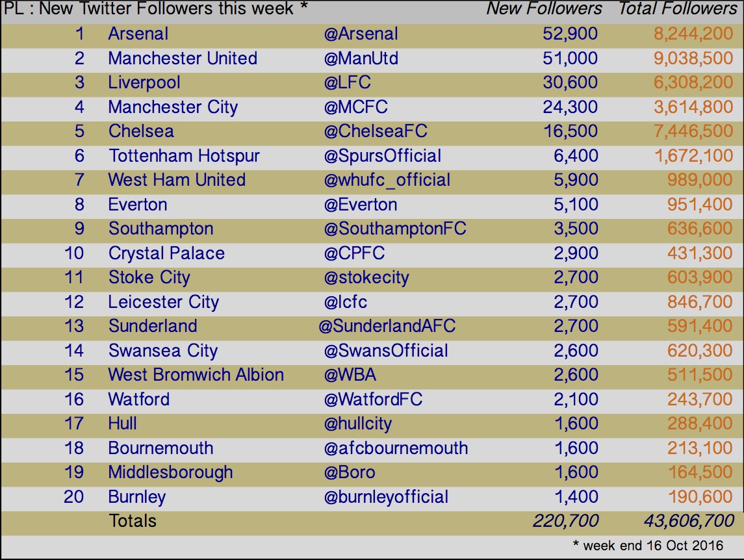This screenshot has width=744, height=560.
Task: Select Leicester City's total 846,700
Action: 700,302
